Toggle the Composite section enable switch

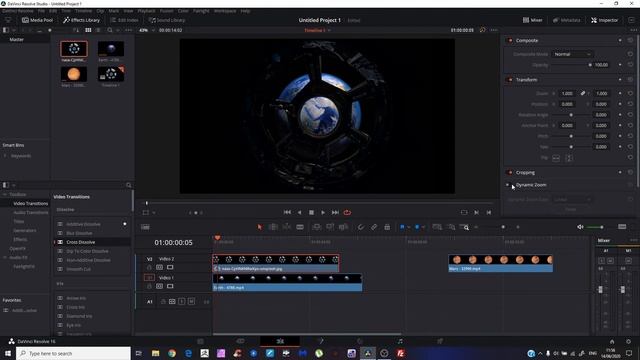click(x=510, y=40)
